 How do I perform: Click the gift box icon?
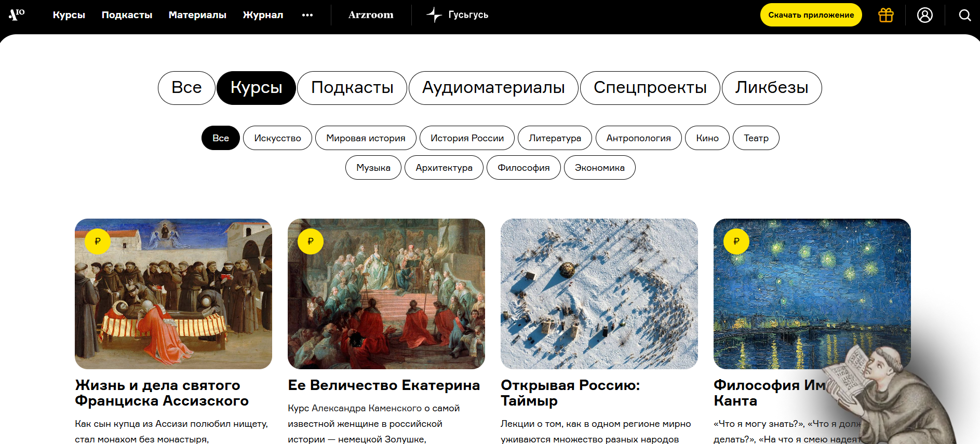tap(886, 15)
